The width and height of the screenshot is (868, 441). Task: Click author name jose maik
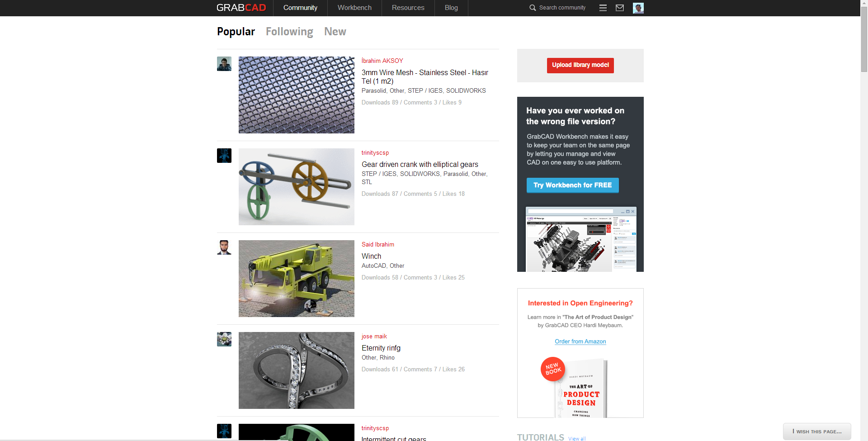point(374,337)
